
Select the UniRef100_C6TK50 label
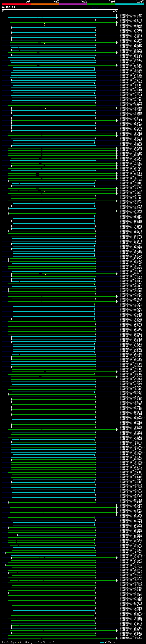click(x=131, y=196)
